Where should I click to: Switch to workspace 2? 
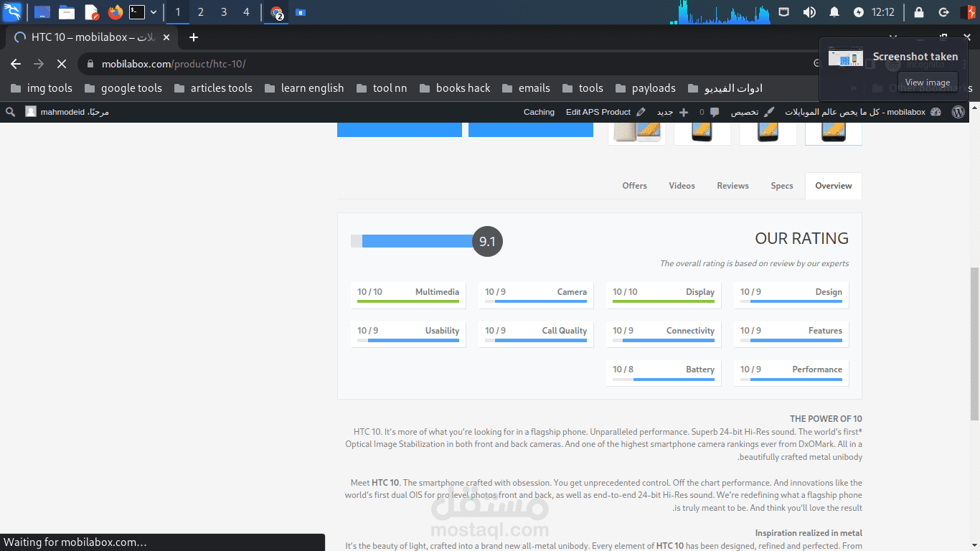(x=201, y=12)
